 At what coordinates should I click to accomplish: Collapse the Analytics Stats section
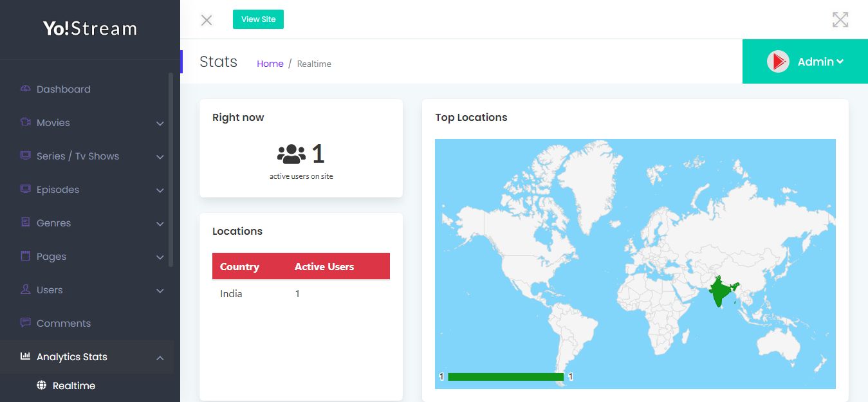click(x=160, y=358)
